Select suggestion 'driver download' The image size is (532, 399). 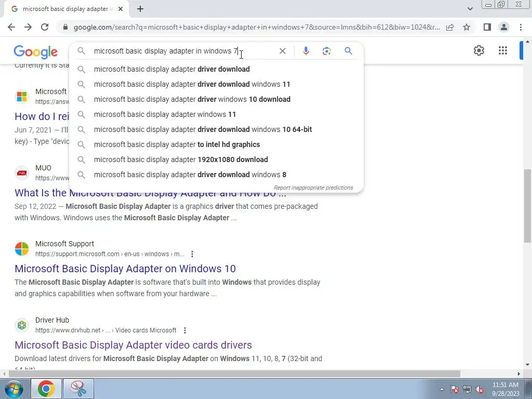[x=216, y=69]
